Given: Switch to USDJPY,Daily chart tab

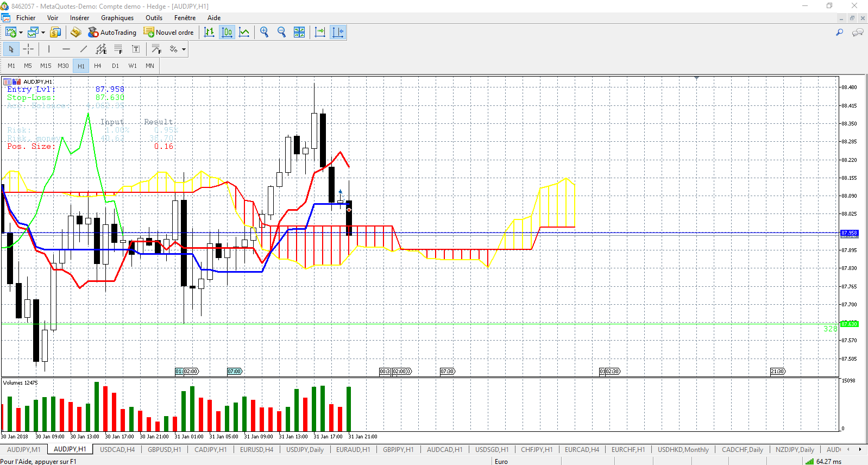Looking at the screenshot, I should [x=305, y=449].
